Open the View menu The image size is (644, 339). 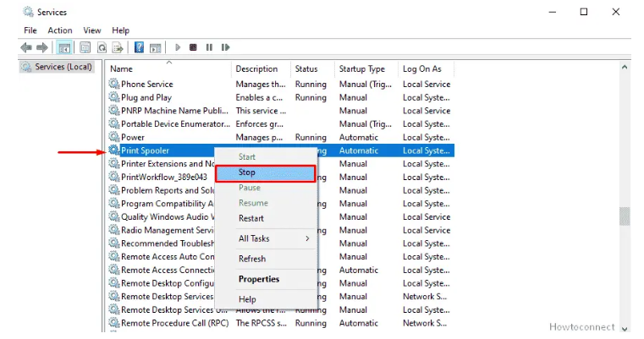coord(92,30)
